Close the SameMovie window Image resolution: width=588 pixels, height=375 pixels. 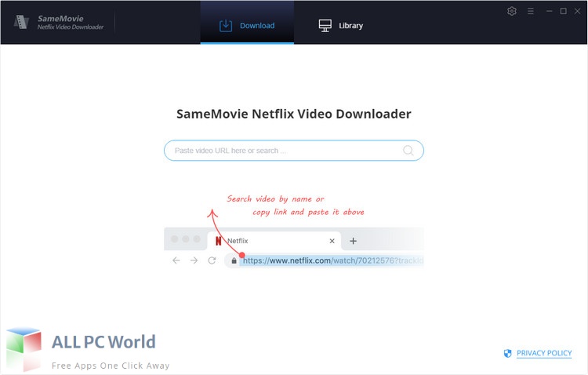click(578, 11)
